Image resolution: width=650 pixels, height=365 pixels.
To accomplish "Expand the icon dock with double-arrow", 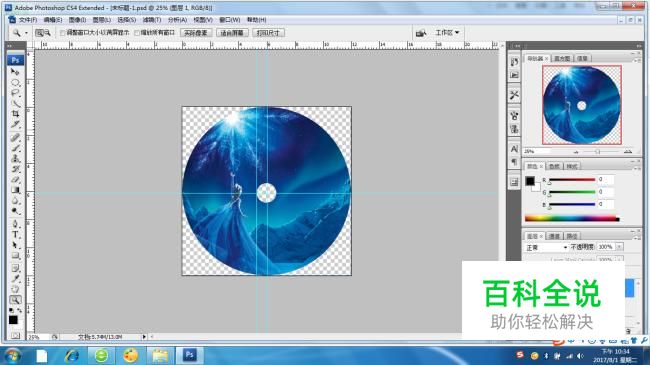I will point(517,46).
